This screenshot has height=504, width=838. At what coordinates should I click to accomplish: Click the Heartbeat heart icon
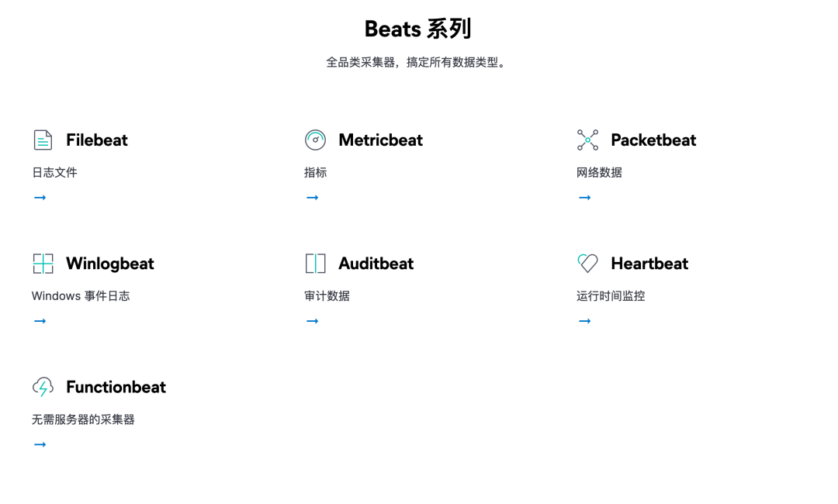[587, 264]
